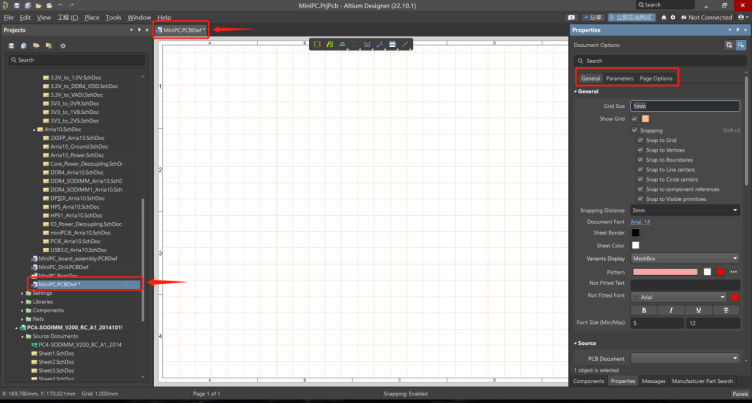Viewport: 753px width, 404px height.
Task: Open the Tools menu
Action: tap(113, 17)
